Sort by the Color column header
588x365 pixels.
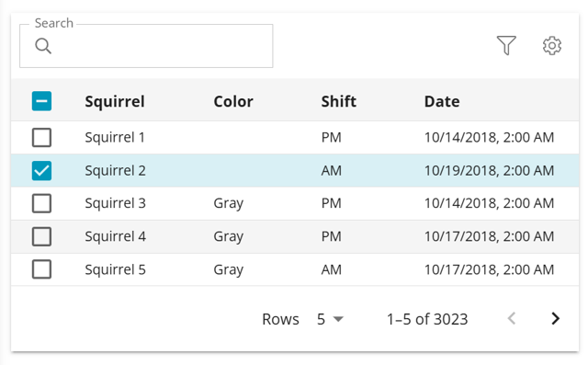click(x=233, y=101)
